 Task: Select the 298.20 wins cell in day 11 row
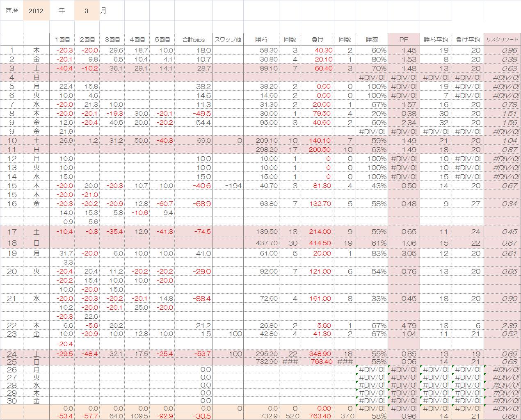click(x=261, y=149)
